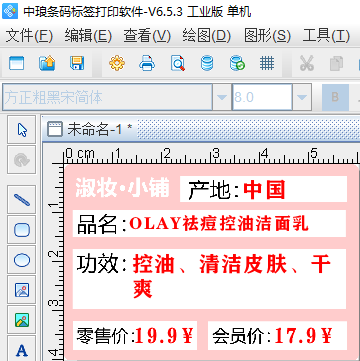Expand the font name dropdown arrow

(x=222, y=97)
